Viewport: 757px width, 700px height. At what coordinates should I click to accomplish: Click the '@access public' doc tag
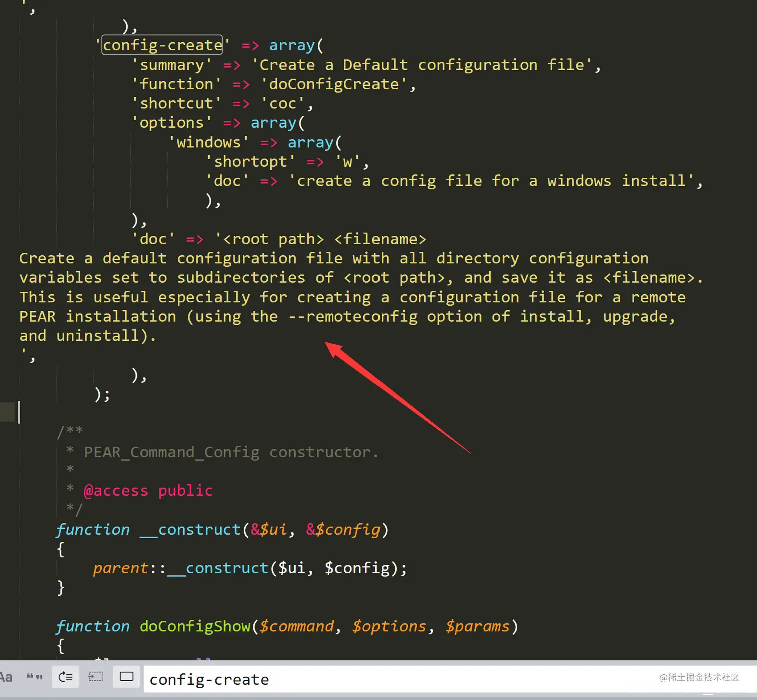148,491
